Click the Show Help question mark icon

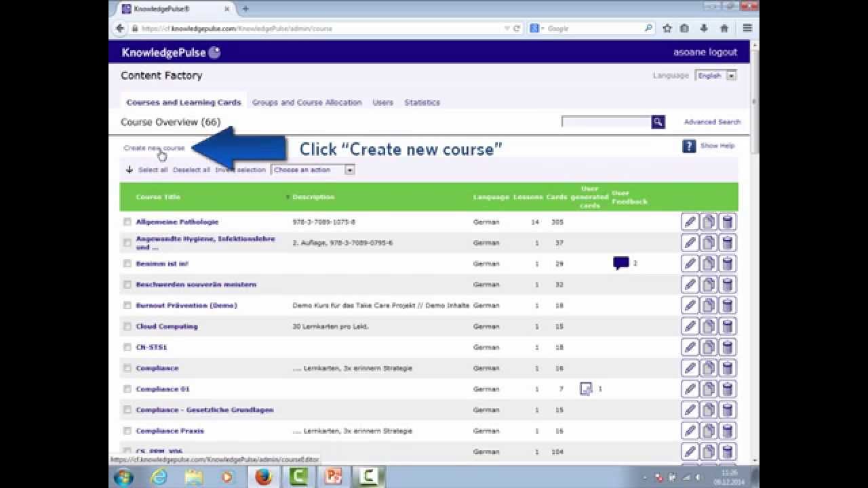[x=689, y=146]
